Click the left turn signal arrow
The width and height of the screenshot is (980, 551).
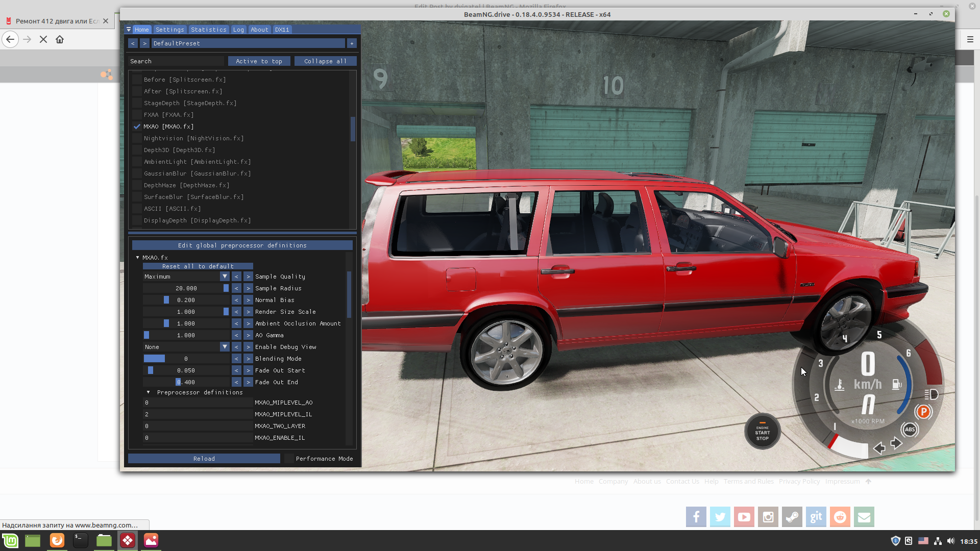pos(879,448)
